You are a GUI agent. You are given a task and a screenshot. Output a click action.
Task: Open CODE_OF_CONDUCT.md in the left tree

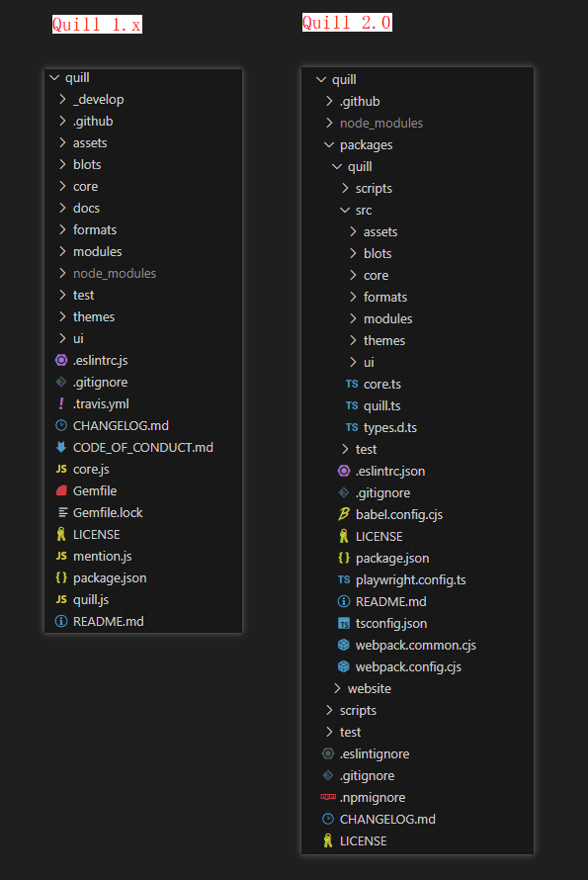[143, 447]
